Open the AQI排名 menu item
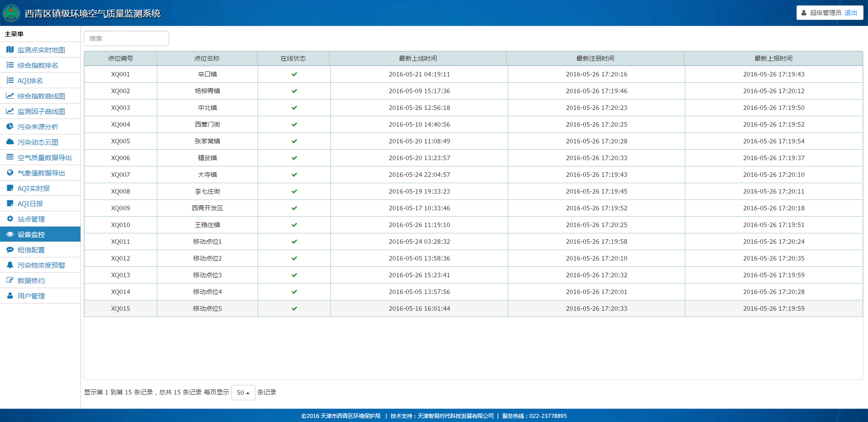 click(30, 81)
